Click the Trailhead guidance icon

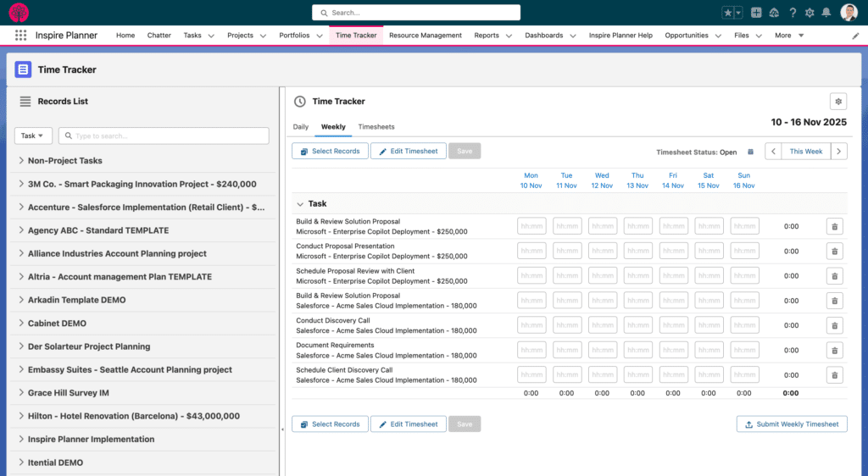pyautogui.click(x=775, y=13)
